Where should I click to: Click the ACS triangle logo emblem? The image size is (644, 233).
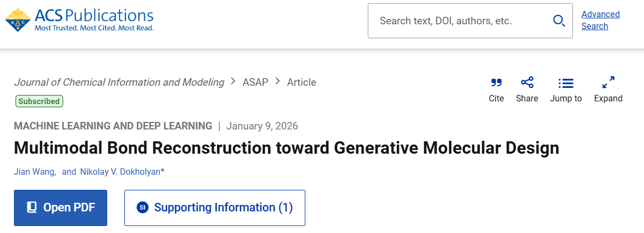click(x=18, y=19)
